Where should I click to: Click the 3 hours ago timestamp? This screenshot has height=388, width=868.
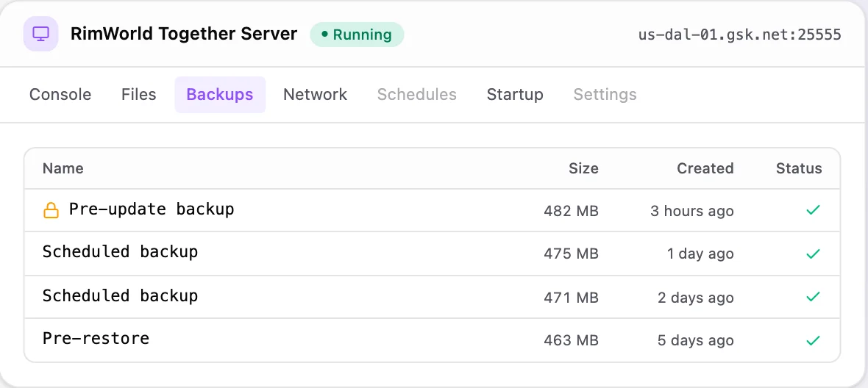[x=692, y=211]
